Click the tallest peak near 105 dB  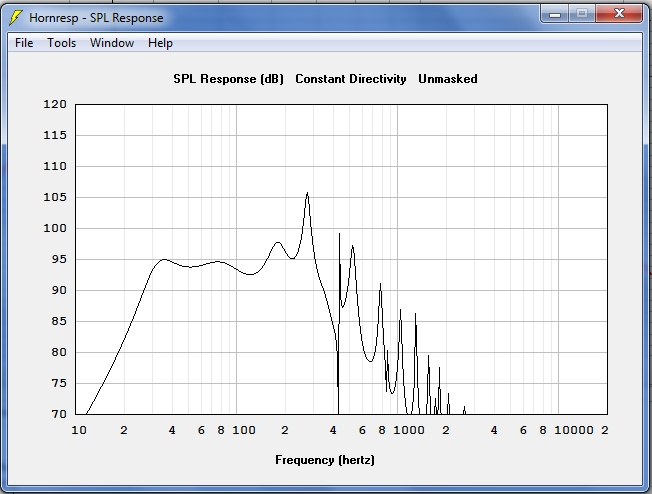(307, 193)
